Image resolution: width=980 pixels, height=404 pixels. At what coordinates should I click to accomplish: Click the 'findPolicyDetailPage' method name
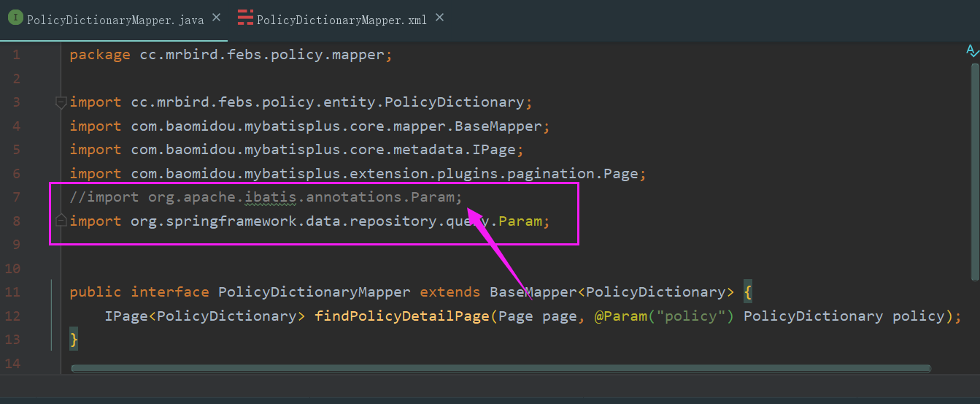402,316
